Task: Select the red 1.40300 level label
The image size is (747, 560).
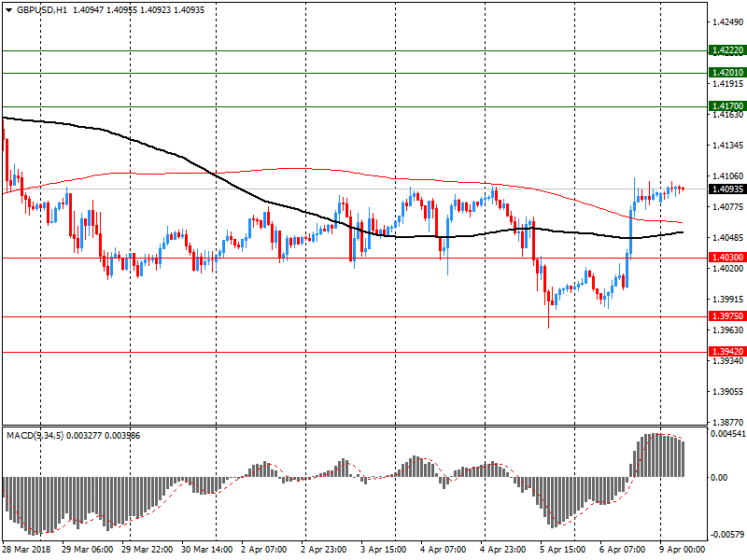Action: (726, 258)
